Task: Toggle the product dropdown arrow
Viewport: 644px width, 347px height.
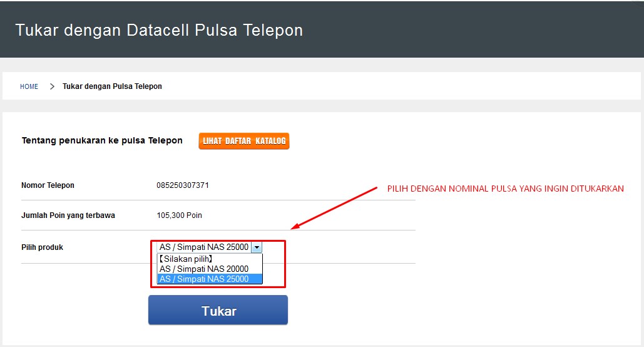Action: (x=257, y=247)
